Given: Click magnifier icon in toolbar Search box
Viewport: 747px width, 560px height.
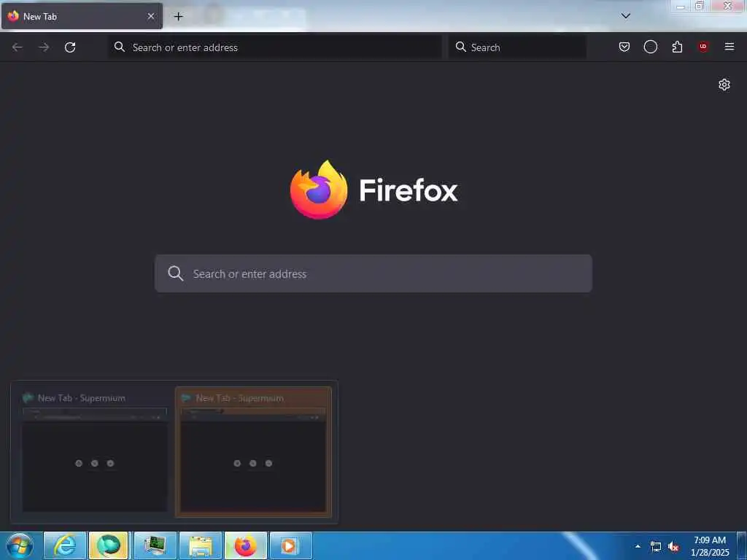Looking at the screenshot, I should click(x=461, y=47).
